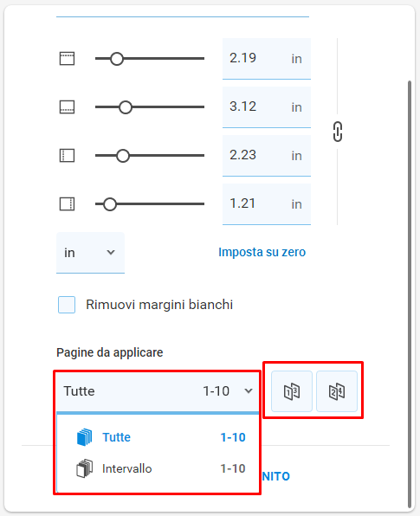Select Tutte 1-10 option
Screen dimensions: 420x516
tap(158, 437)
